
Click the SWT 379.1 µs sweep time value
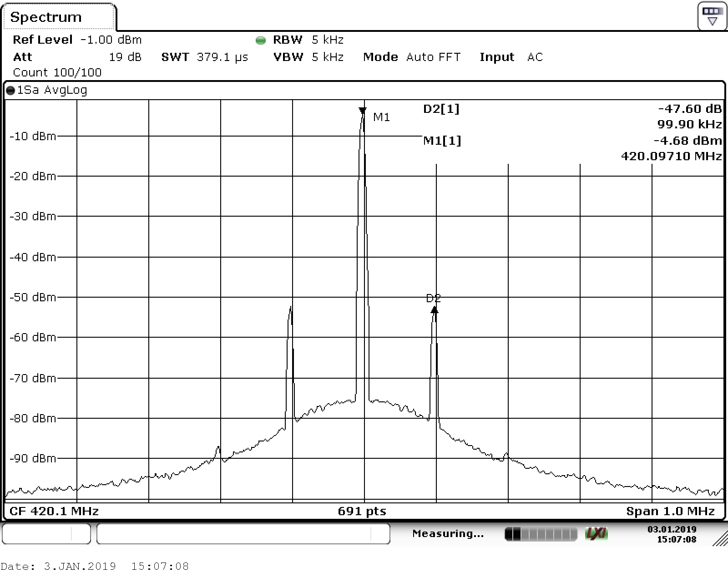222,57
